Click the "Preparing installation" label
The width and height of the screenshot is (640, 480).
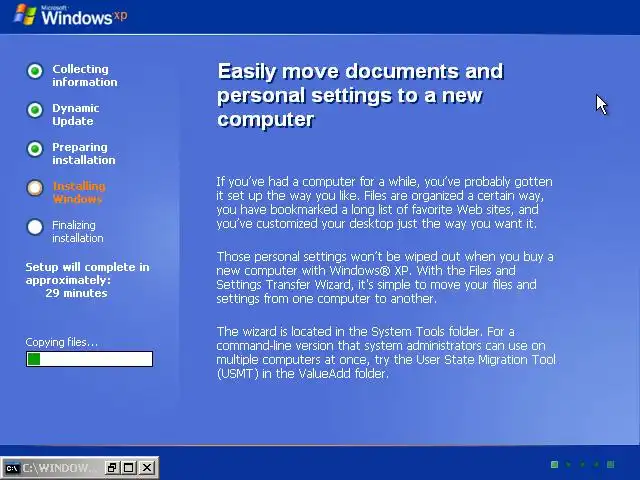click(x=84, y=153)
